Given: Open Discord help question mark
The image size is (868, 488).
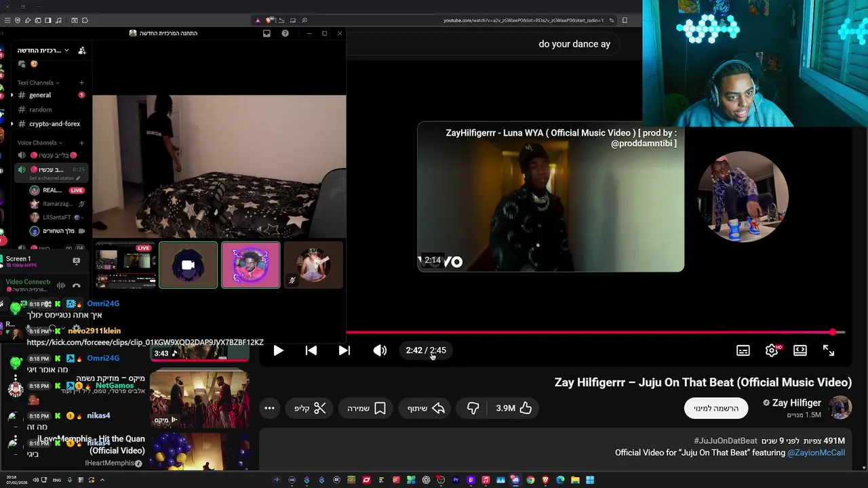Looking at the screenshot, I should pyautogui.click(x=285, y=33).
